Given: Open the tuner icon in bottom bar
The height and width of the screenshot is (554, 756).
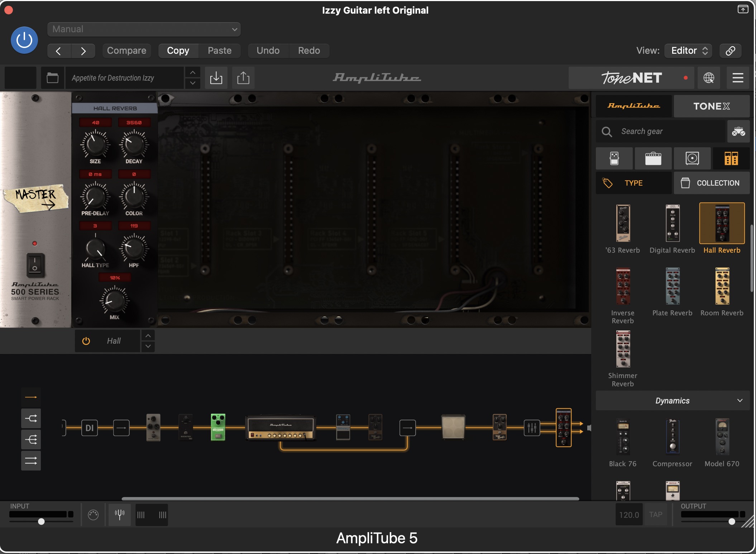Looking at the screenshot, I should pyautogui.click(x=120, y=515).
